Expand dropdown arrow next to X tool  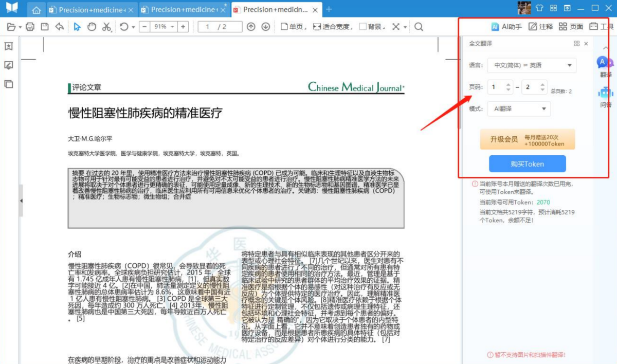405,27
